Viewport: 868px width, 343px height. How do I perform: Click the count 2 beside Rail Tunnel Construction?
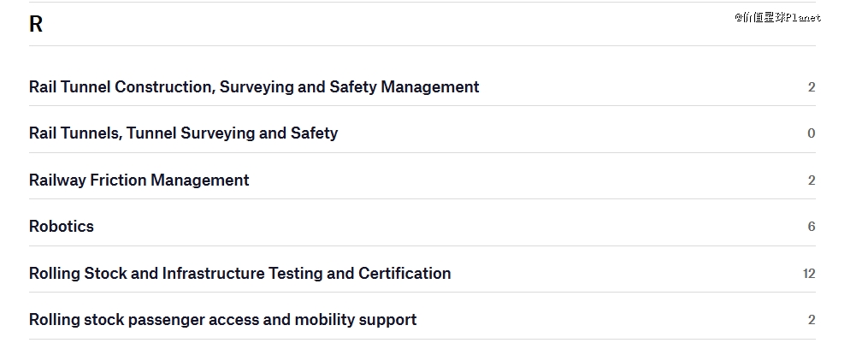[x=811, y=87]
